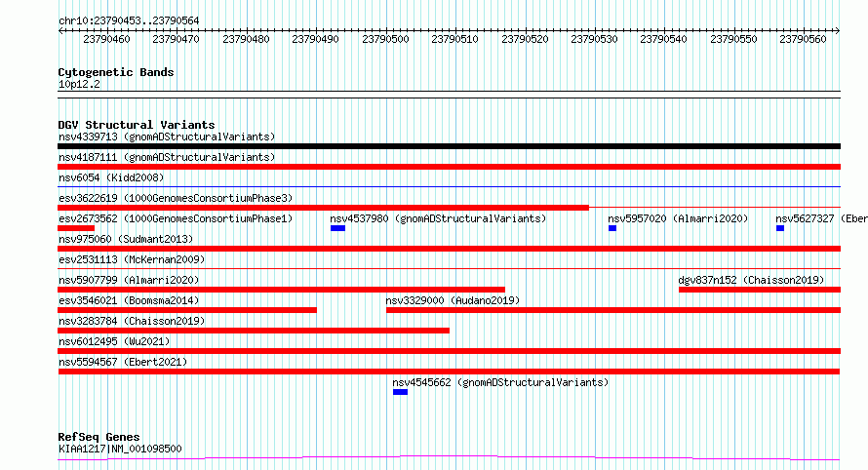Viewport: 868px width, 470px height.
Task: Click the red bar under nsv3283784
Action: pyautogui.click(x=254, y=331)
